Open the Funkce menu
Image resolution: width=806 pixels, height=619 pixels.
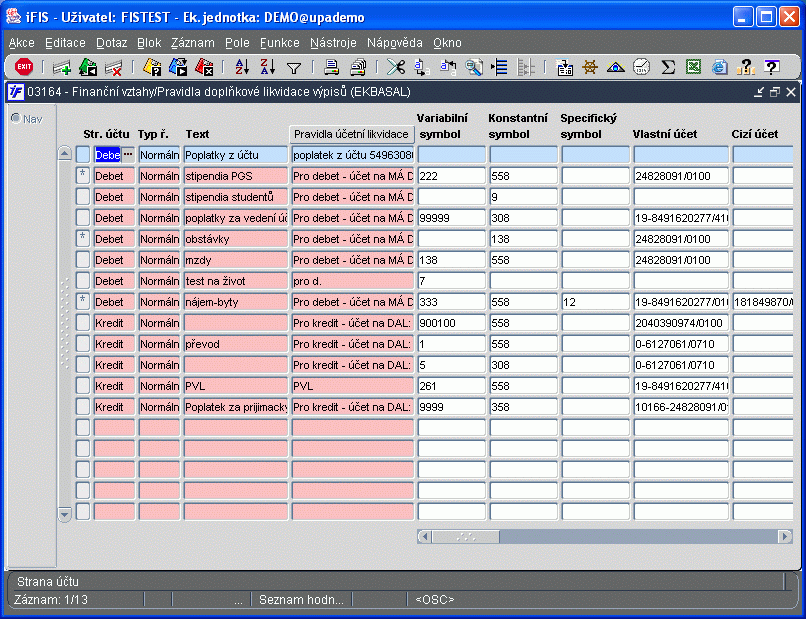(280, 43)
